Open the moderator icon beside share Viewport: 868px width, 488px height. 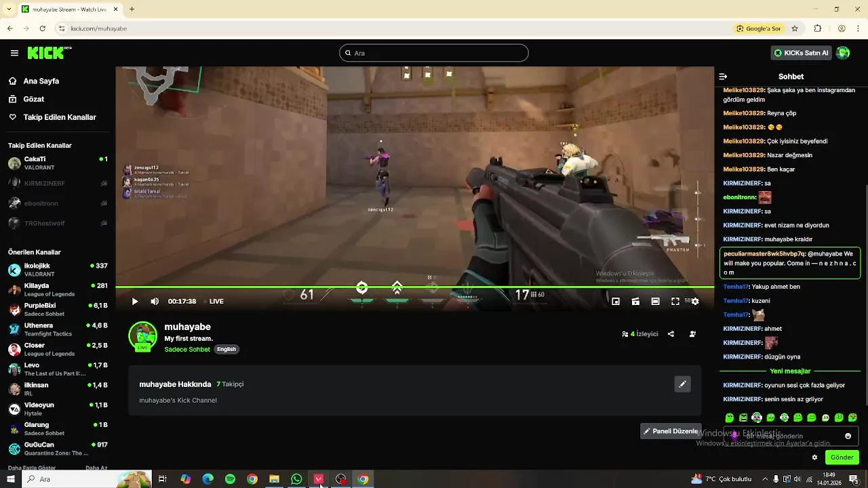[x=692, y=334]
